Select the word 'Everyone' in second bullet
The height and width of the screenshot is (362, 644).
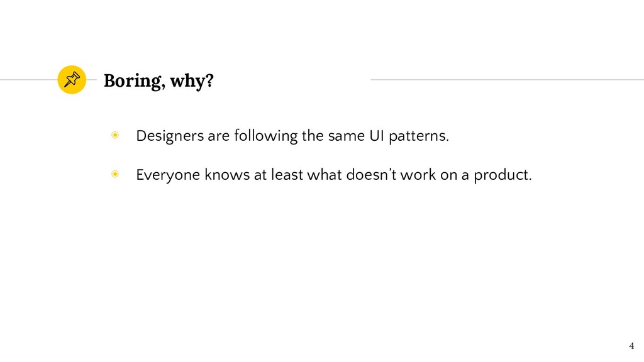tap(168, 175)
